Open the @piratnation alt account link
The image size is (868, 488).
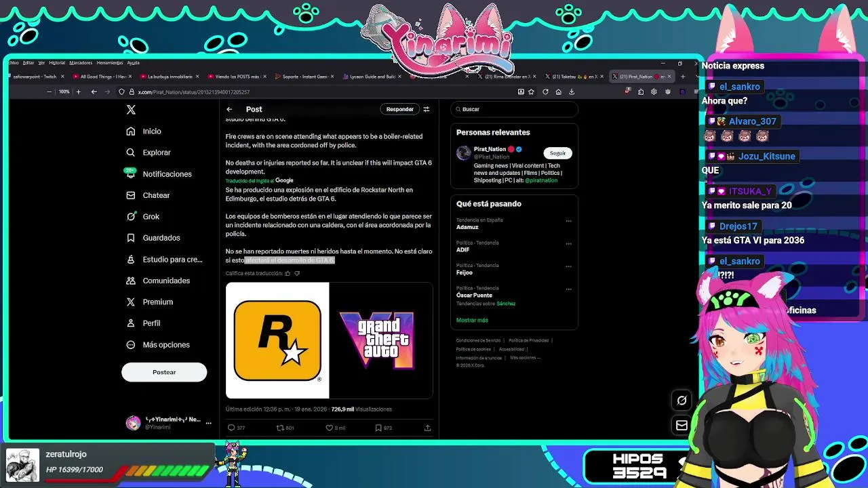pos(541,181)
